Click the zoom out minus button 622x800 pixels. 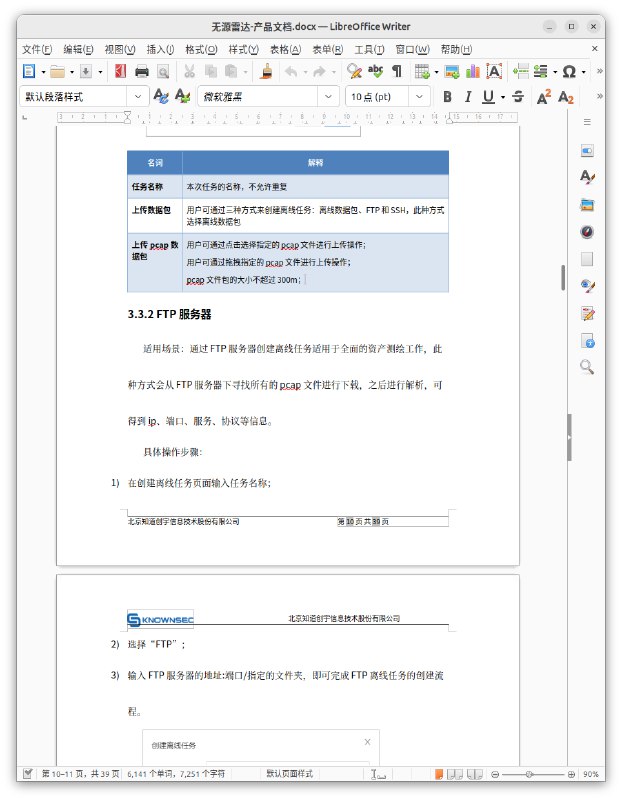tap(494, 774)
